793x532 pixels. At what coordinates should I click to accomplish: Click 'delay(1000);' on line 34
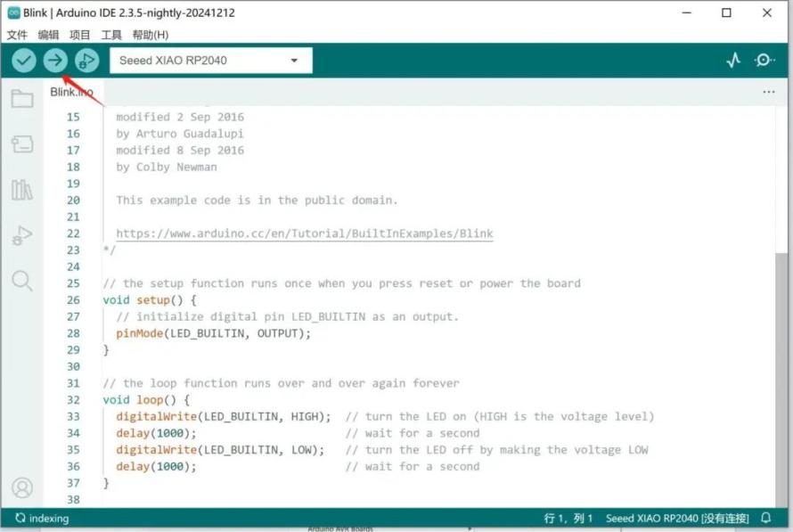(x=156, y=433)
